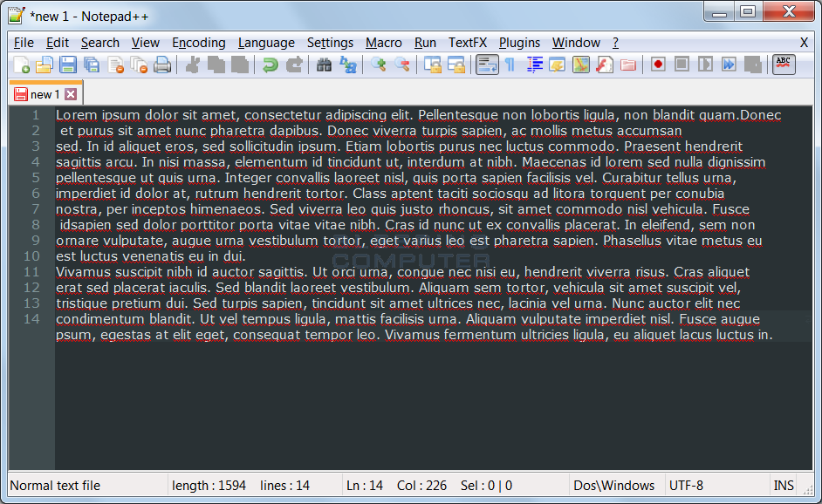Open the New file icon
822x504 pixels.
23,65
